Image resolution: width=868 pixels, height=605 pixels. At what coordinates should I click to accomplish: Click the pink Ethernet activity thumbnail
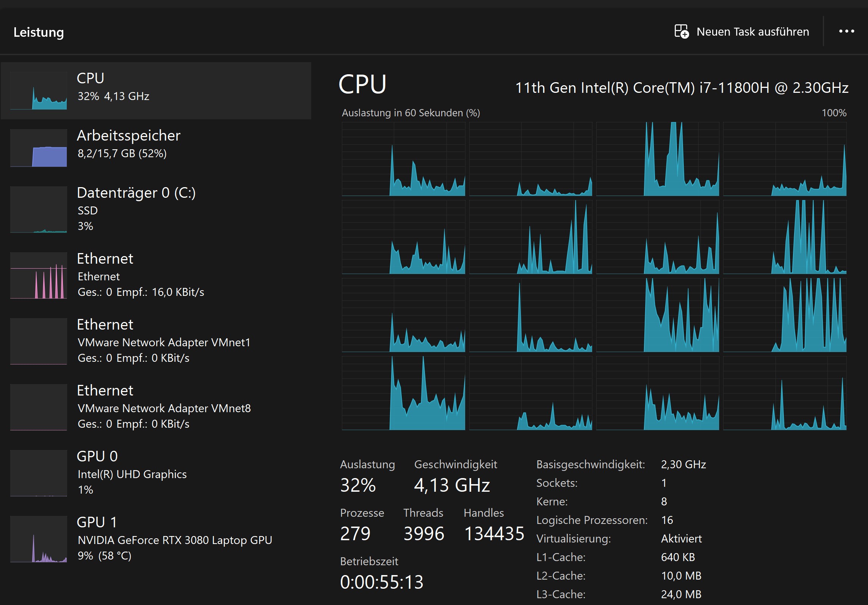click(39, 275)
